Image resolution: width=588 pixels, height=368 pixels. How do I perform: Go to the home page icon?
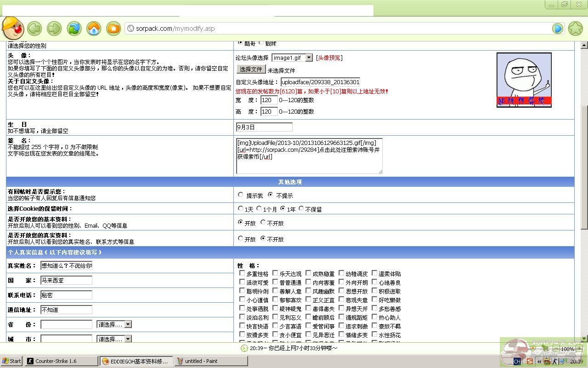[x=94, y=29]
